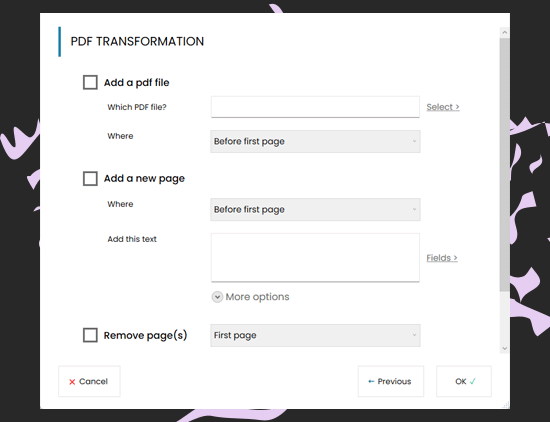Go back with the Previous button
Image resolution: width=550 pixels, height=422 pixels.
tap(391, 381)
